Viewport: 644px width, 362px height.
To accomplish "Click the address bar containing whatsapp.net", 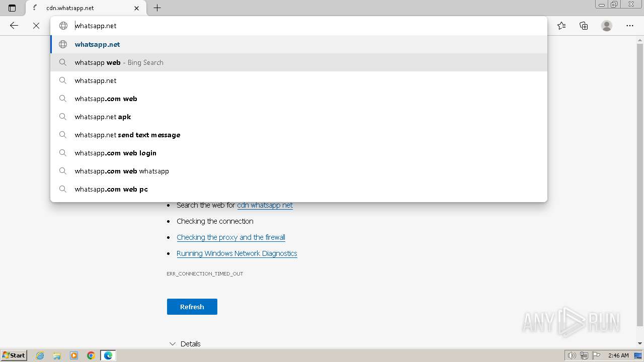I will (x=299, y=26).
